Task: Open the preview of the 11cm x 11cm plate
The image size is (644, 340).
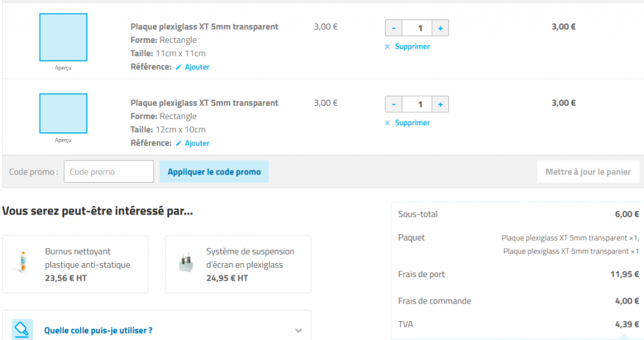Action: click(63, 38)
